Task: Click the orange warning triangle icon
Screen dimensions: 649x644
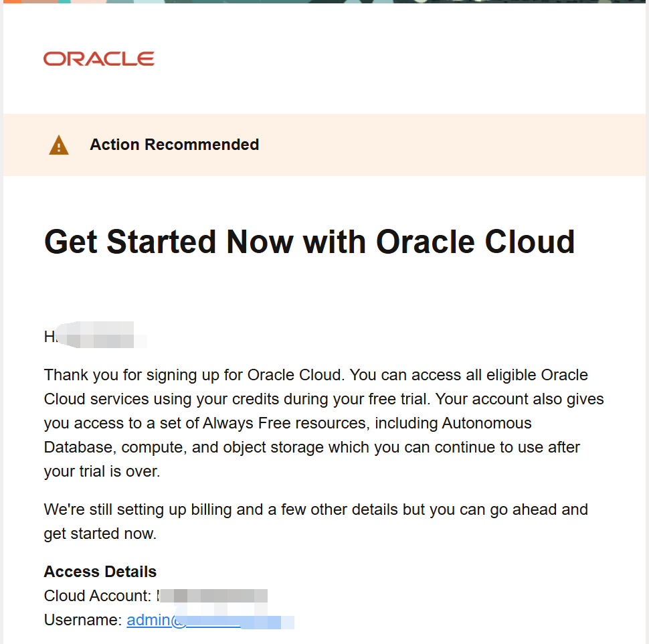Action: click(x=59, y=145)
